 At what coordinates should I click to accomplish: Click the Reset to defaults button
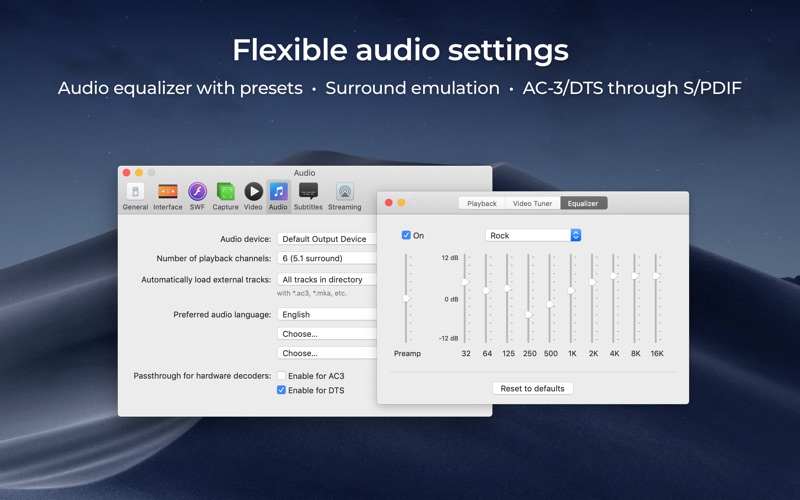(533, 388)
